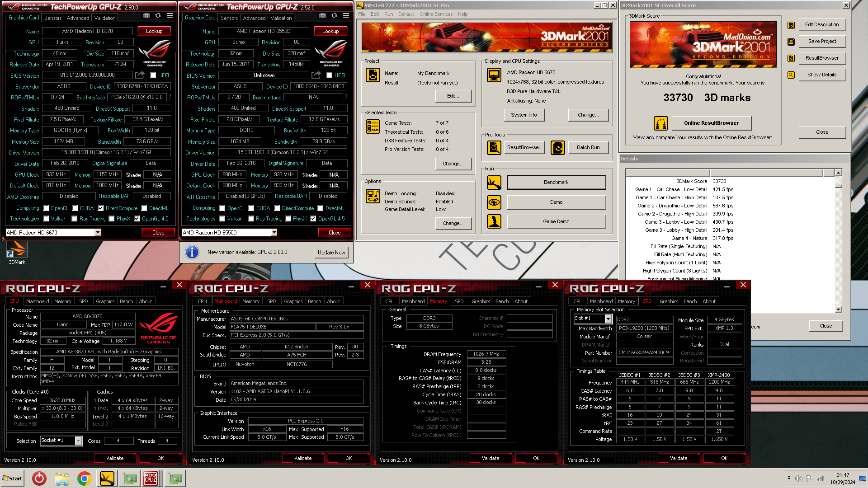Image resolution: width=868 pixels, height=488 pixels.
Task: Open 3DMark desktop shortcut icon
Action: point(17,253)
